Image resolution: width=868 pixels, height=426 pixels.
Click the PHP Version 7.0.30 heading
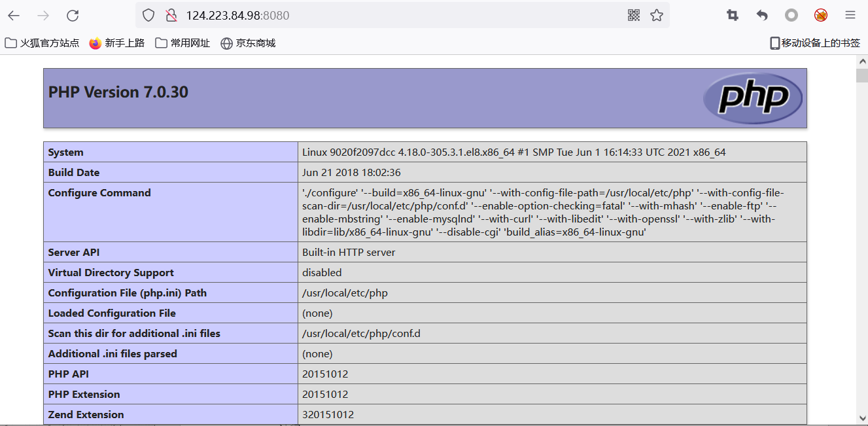click(118, 92)
